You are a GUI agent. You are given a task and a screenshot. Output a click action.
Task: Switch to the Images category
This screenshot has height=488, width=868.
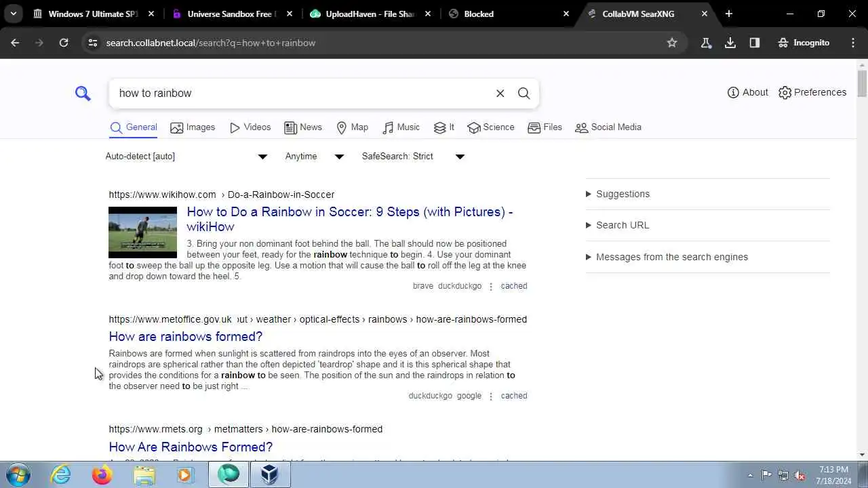pyautogui.click(x=193, y=127)
